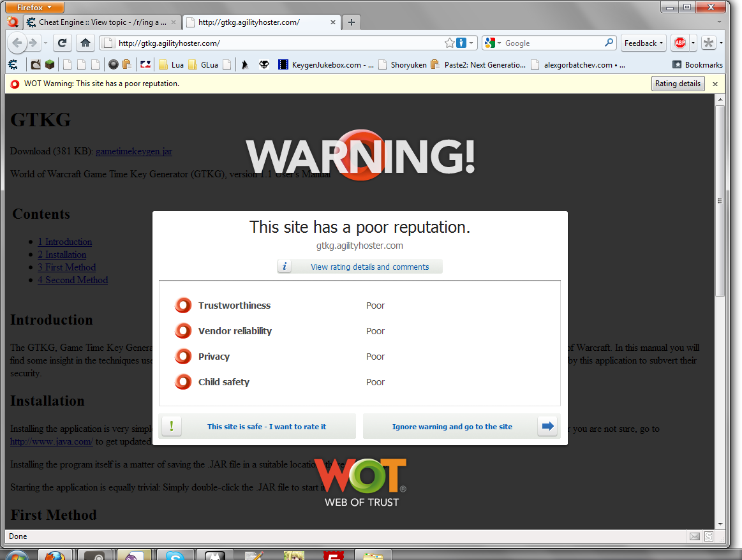Open the back/forward history dropdown
This screenshot has width=742, height=560.
45,43
